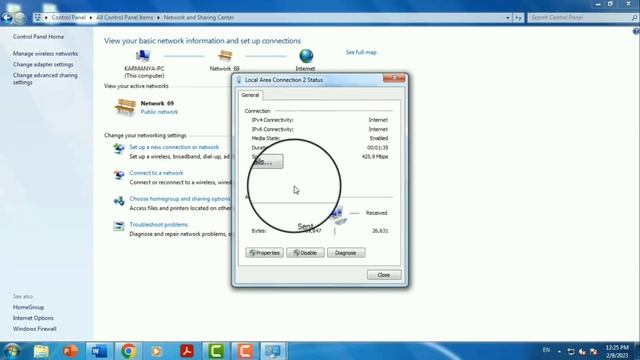
Task: Show hidden system tray icons
Action: (559, 351)
